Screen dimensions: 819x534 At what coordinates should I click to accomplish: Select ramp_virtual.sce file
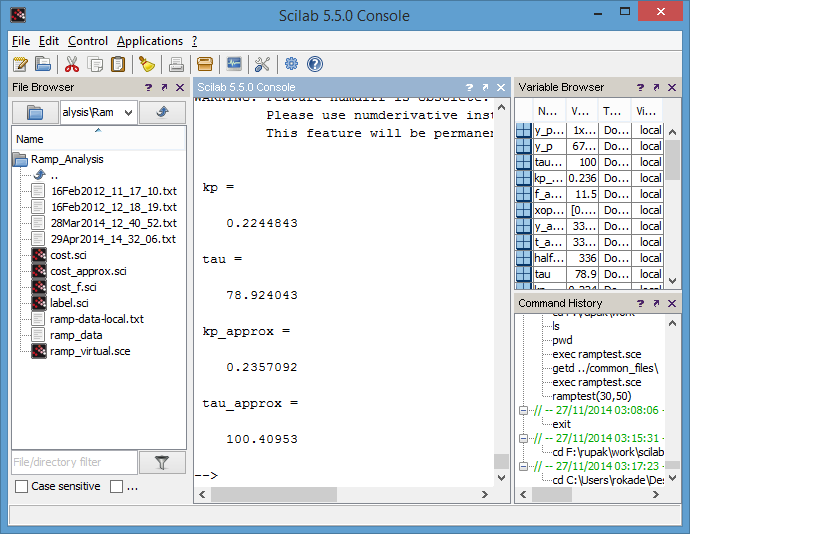pyautogui.click(x=90, y=351)
